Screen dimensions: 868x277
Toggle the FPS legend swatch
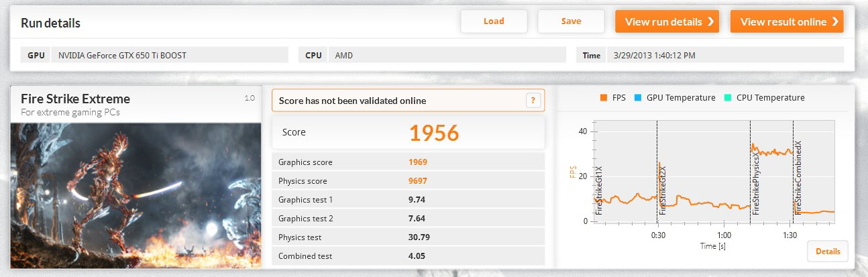coord(604,98)
